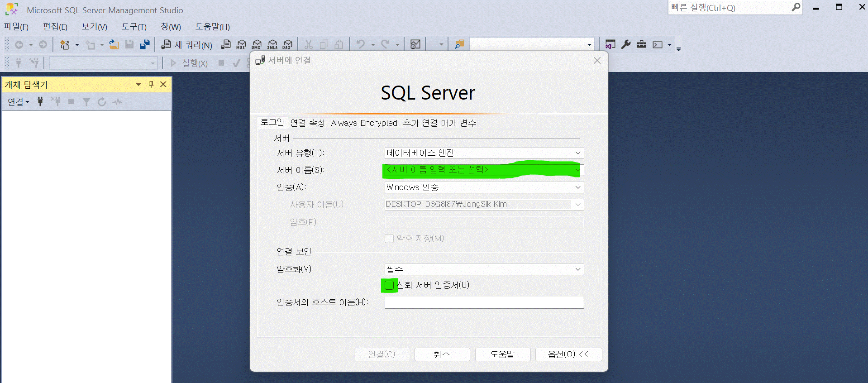Click the Save All icon

point(145,44)
